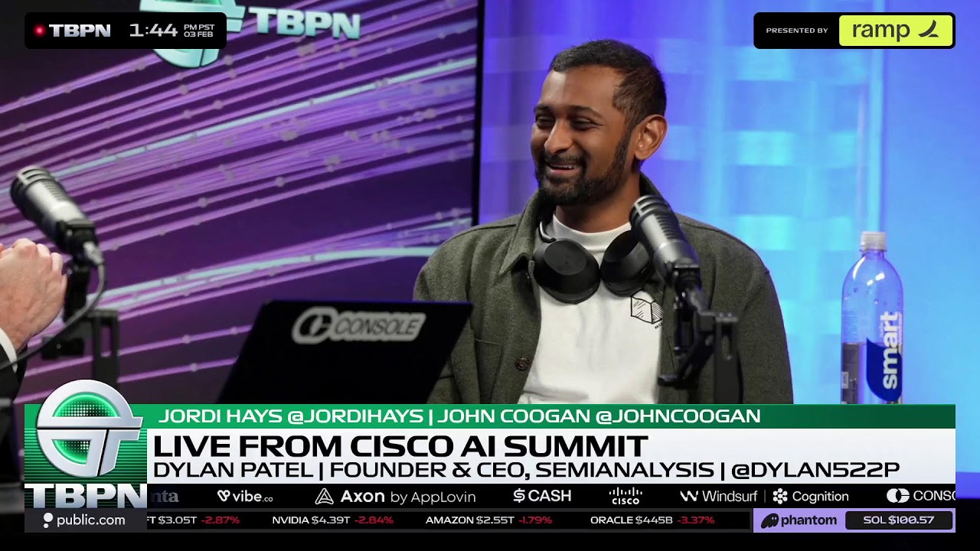This screenshot has width=980, height=551.
Task: Click the ramp sponsor logo
Action: point(896,31)
